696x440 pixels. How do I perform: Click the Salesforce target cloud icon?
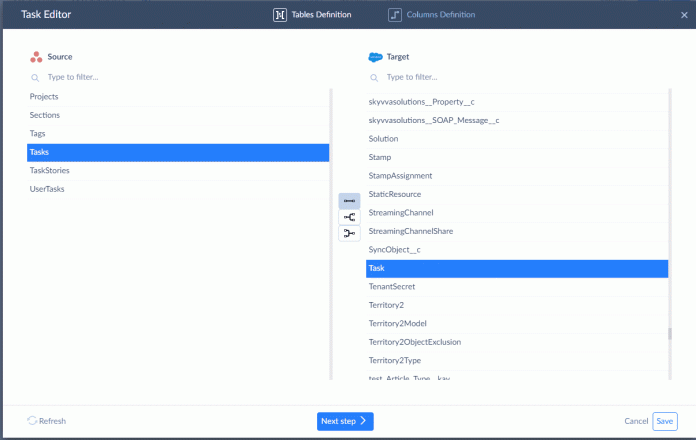[x=375, y=57]
